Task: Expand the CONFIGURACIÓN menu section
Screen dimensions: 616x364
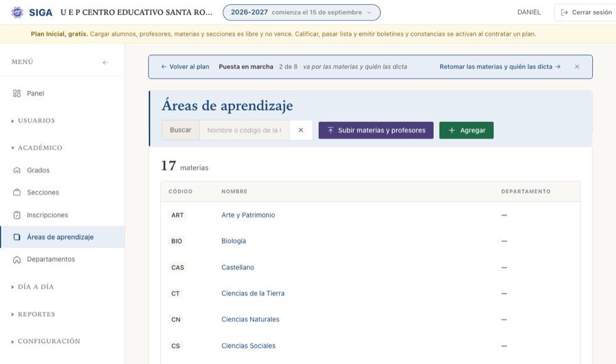Action: tap(46, 341)
